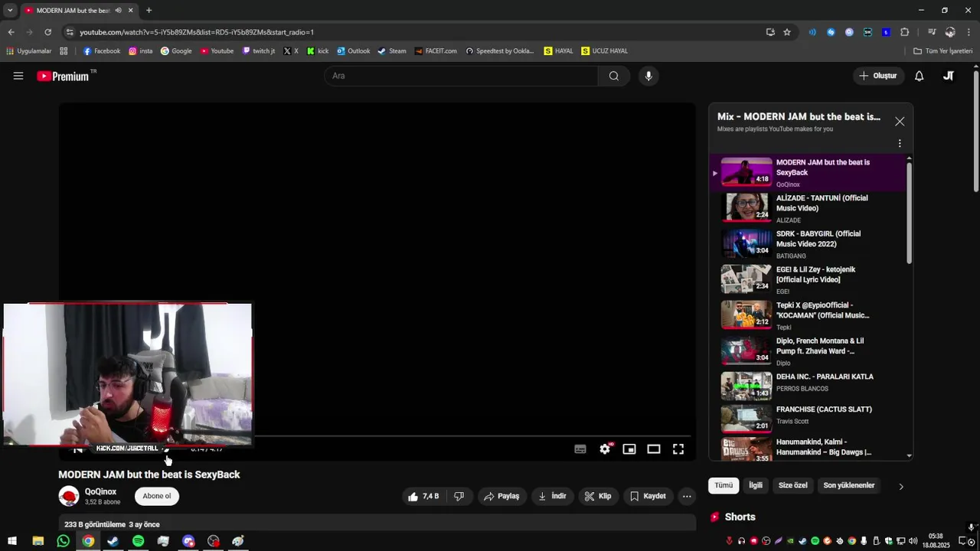980x551 pixels.
Task: Open FACEIT.com bookmark
Action: [x=436, y=51]
